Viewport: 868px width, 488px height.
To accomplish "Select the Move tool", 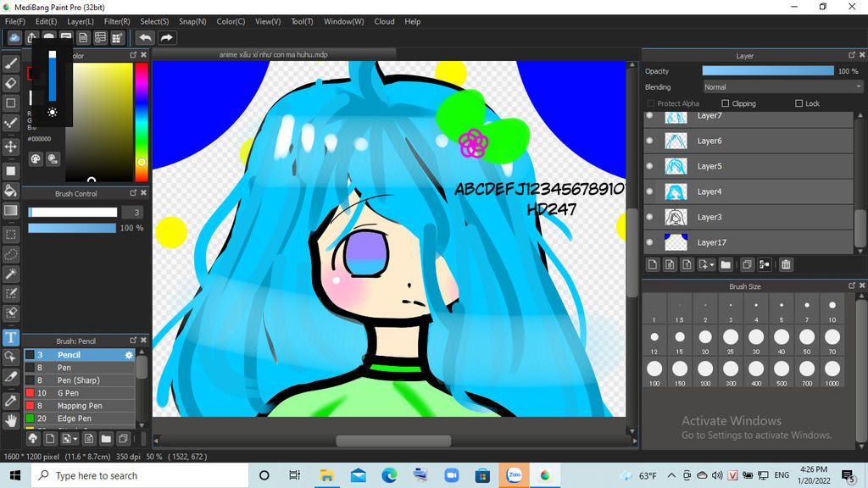I will point(10,147).
